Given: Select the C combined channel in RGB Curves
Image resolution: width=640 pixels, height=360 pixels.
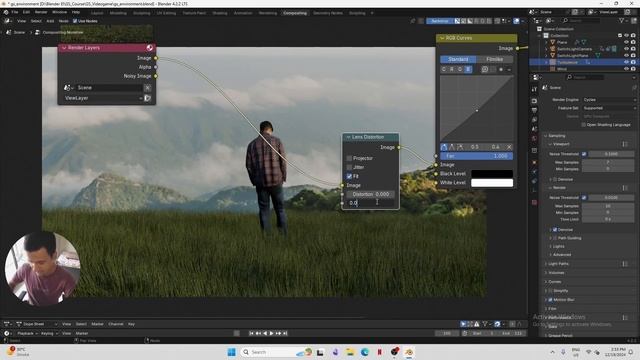Looking at the screenshot, I should tap(444, 69).
